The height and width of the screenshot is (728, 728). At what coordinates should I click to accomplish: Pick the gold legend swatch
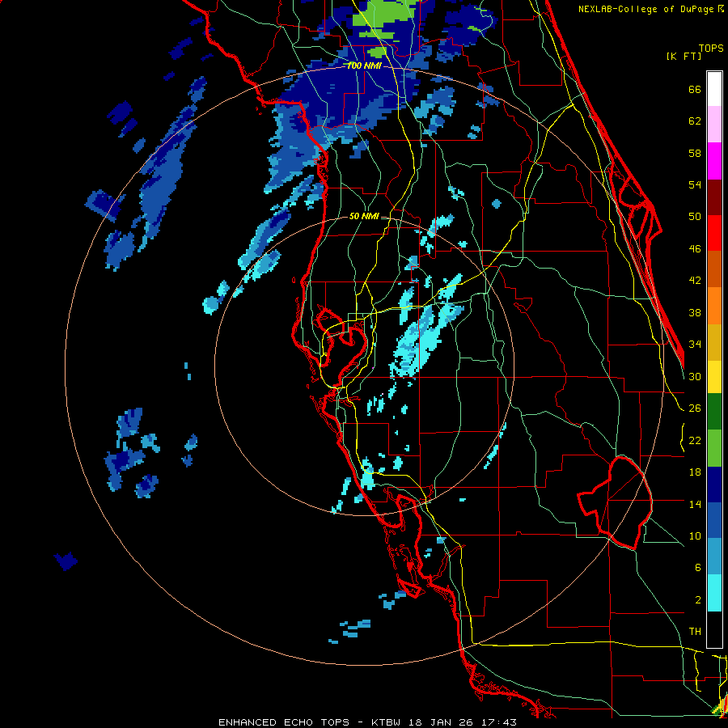[x=714, y=342]
